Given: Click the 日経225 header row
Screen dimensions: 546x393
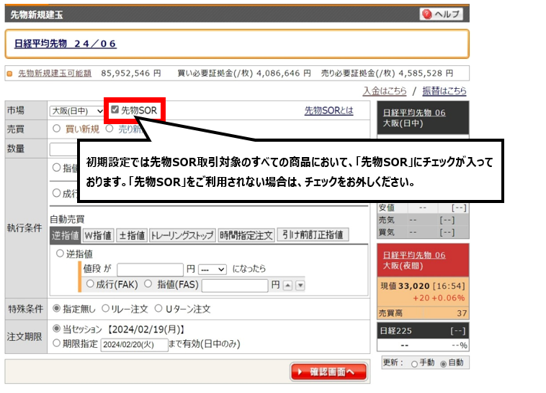Looking at the screenshot, I should point(423,331).
